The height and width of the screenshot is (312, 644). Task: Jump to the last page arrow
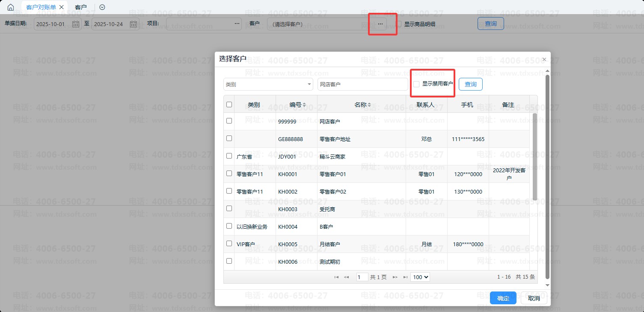(x=405, y=277)
